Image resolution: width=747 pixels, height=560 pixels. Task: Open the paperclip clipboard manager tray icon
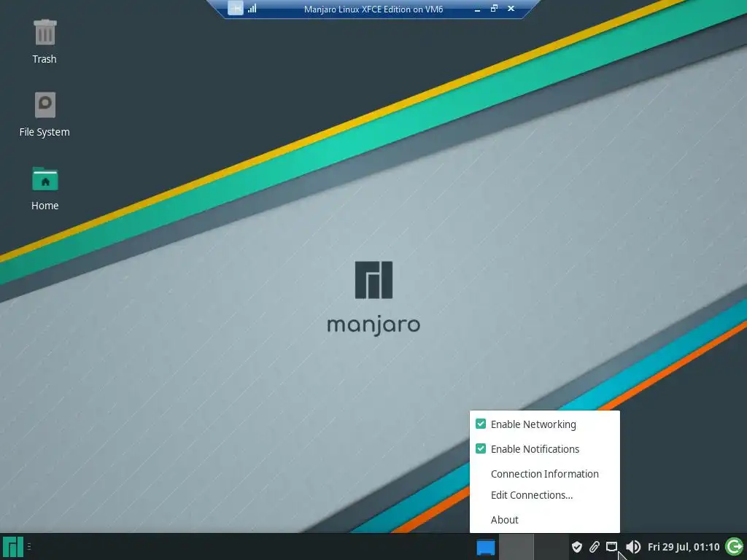(x=594, y=547)
